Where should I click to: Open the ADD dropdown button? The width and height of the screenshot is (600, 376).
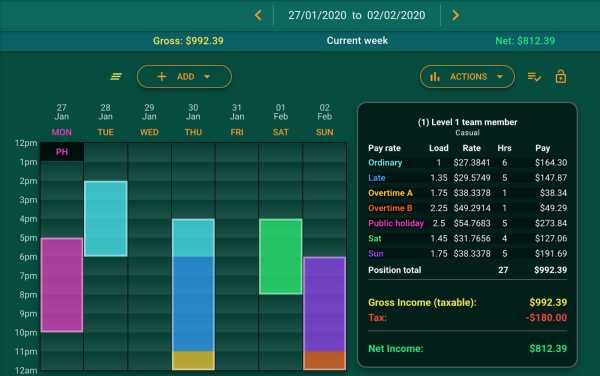[184, 77]
